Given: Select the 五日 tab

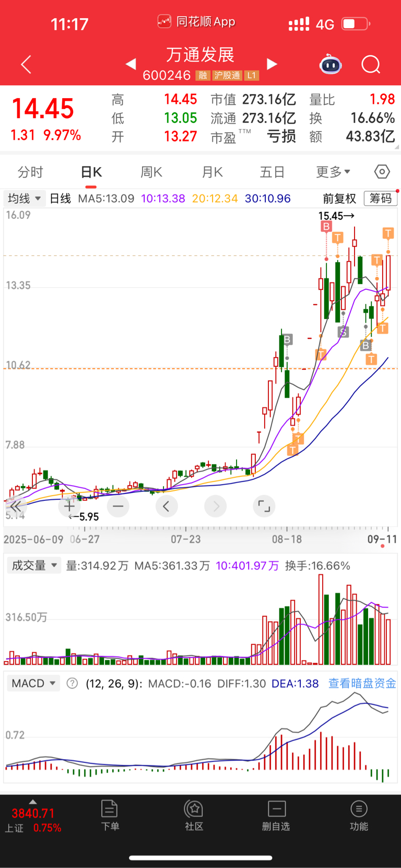Looking at the screenshot, I should pyautogui.click(x=272, y=172).
